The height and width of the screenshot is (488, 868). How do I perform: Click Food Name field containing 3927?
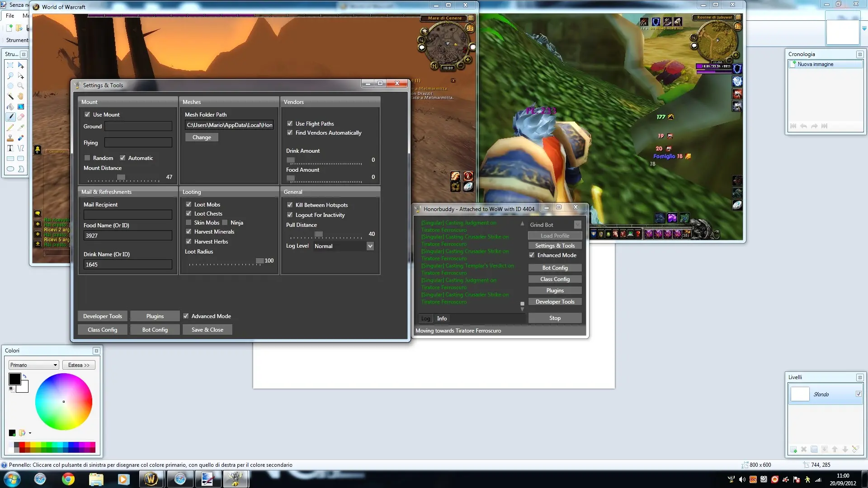[128, 235]
